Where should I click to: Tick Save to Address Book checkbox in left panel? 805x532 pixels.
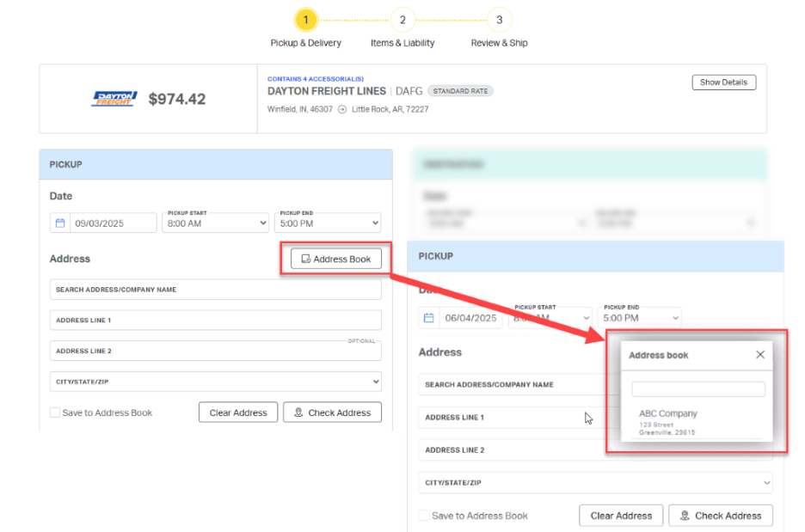click(x=55, y=413)
